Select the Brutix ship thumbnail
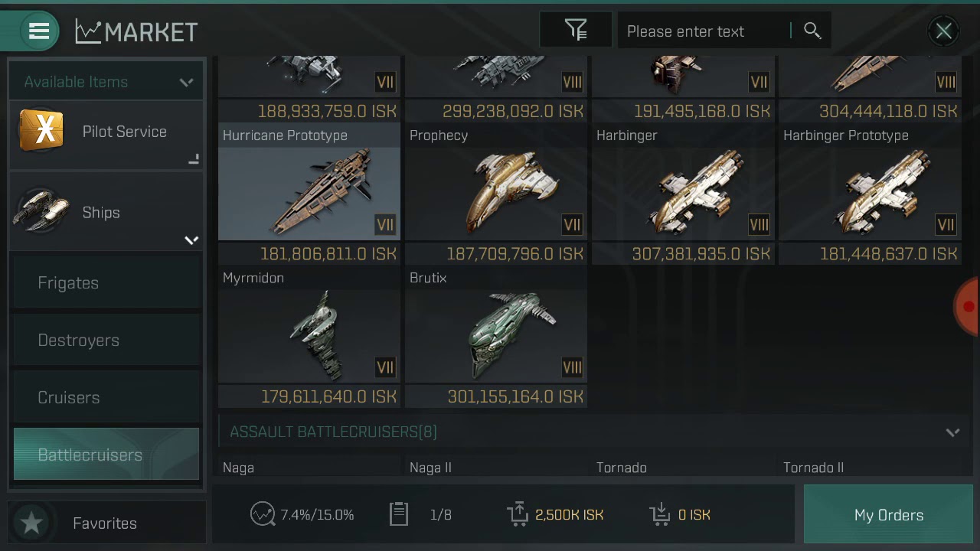Viewport: 980px width, 551px height. (496, 336)
